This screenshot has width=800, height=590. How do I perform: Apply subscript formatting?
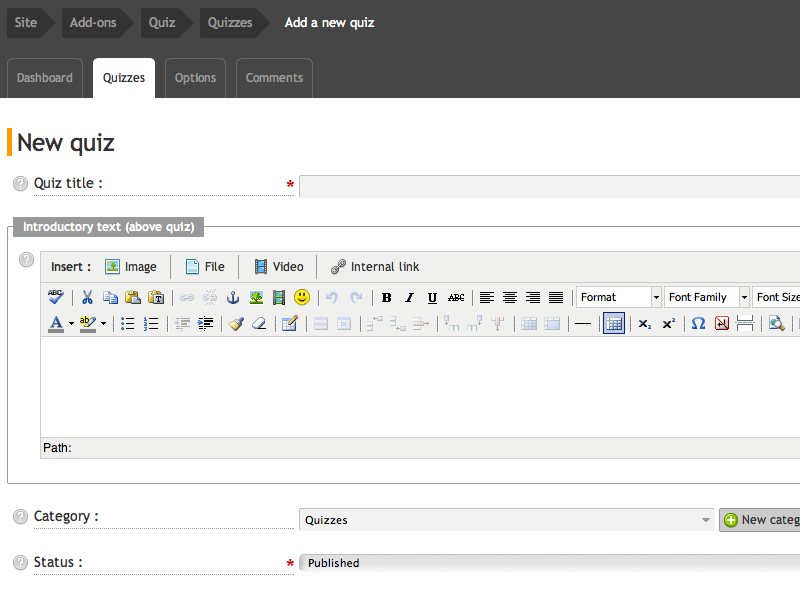(x=645, y=324)
